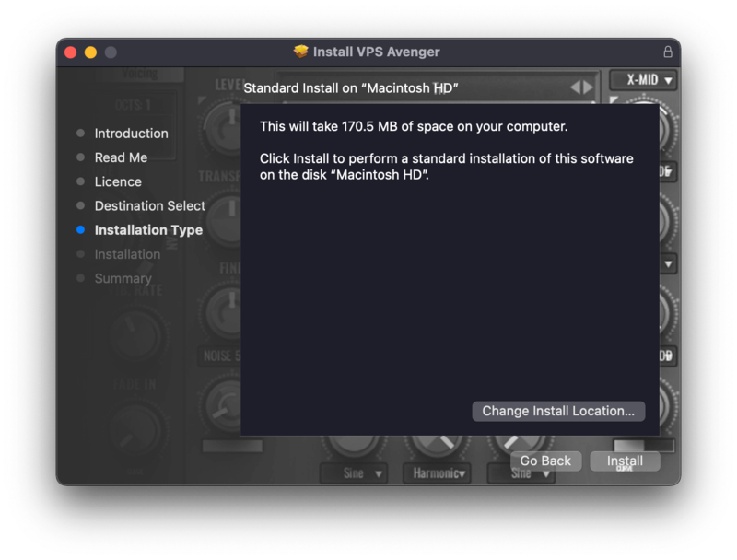Minimize the installer with the yellow button

[90, 52]
